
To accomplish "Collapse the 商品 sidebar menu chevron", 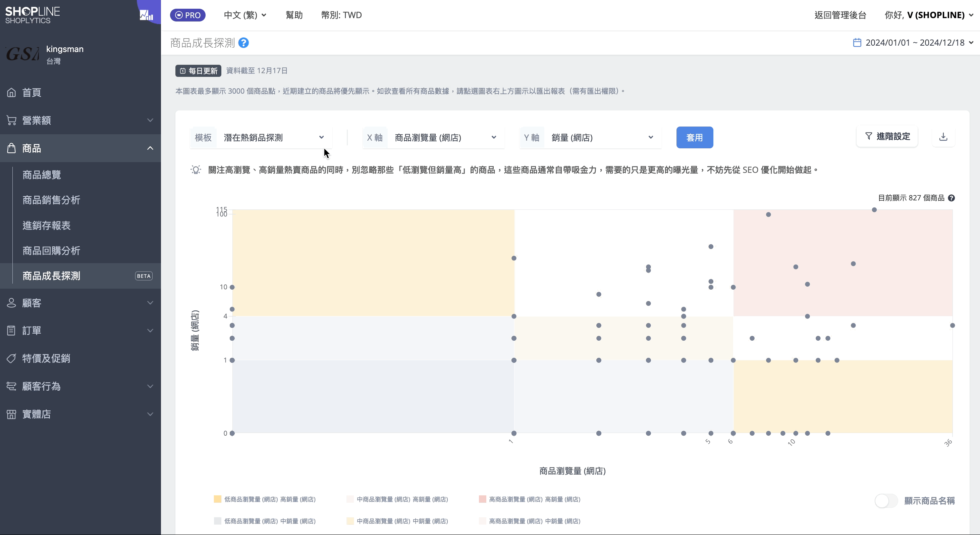I will point(150,148).
